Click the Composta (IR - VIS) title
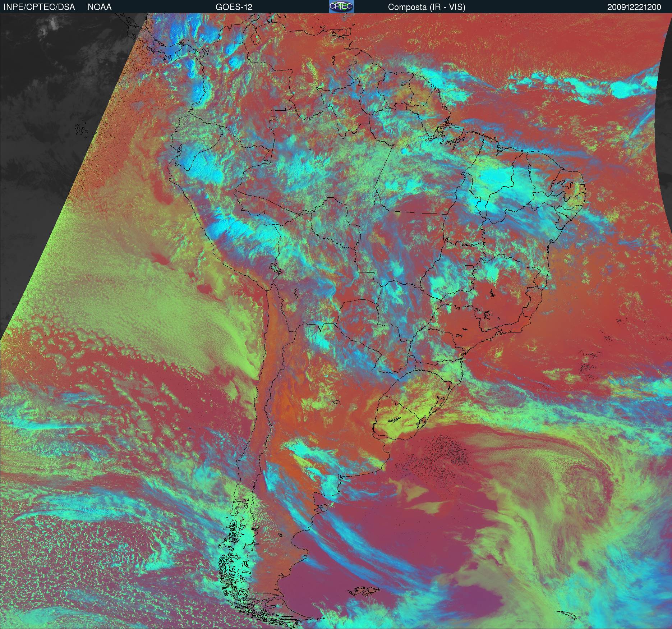672x629 pixels. [x=427, y=7]
